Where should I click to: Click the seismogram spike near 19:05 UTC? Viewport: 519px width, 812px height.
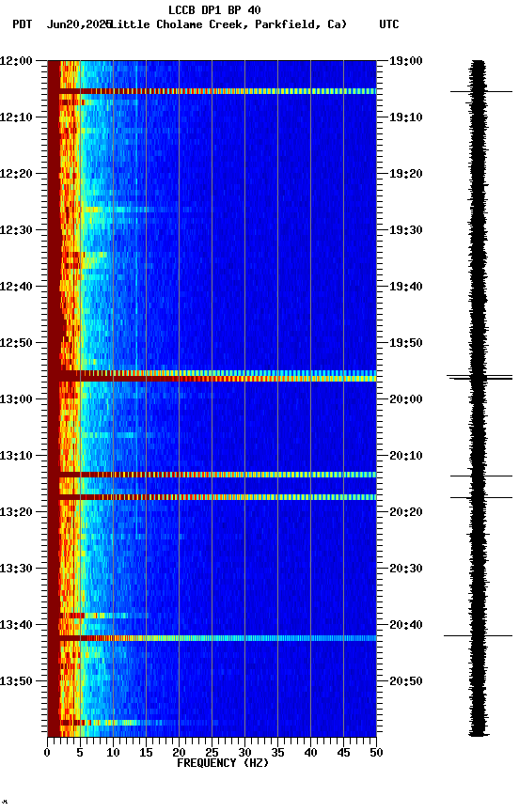(481, 92)
